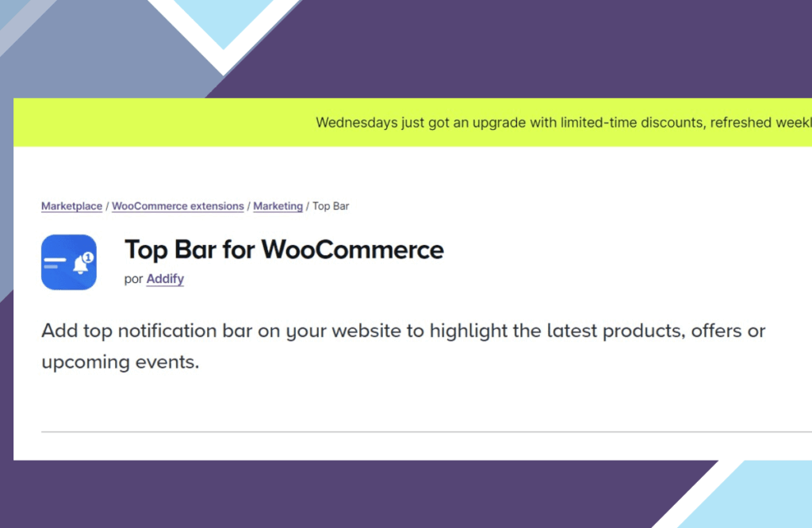Click the bell symbol in plugin logo
812x528 pixels.
80,266
